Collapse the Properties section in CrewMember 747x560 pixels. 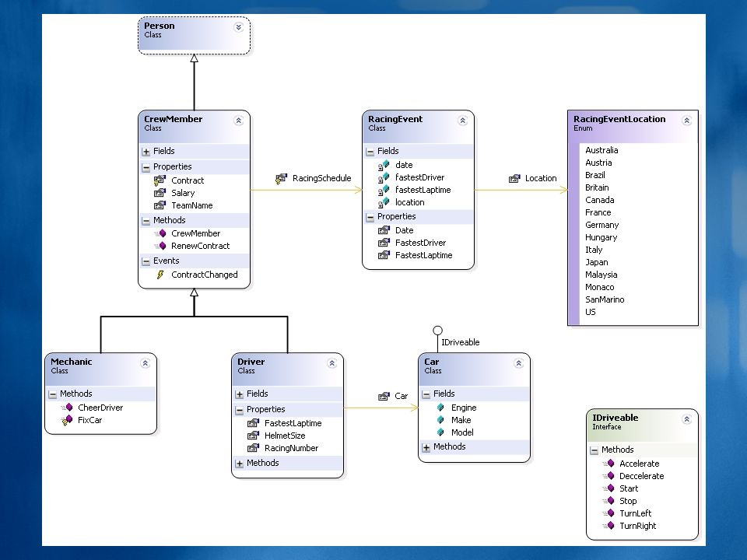tap(146, 168)
